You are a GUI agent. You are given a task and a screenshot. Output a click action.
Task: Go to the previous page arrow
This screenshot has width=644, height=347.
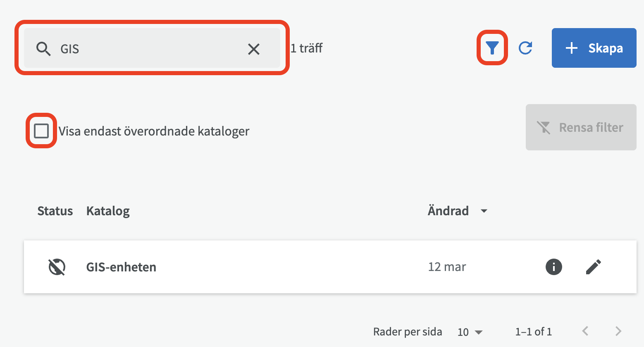tap(585, 331)
